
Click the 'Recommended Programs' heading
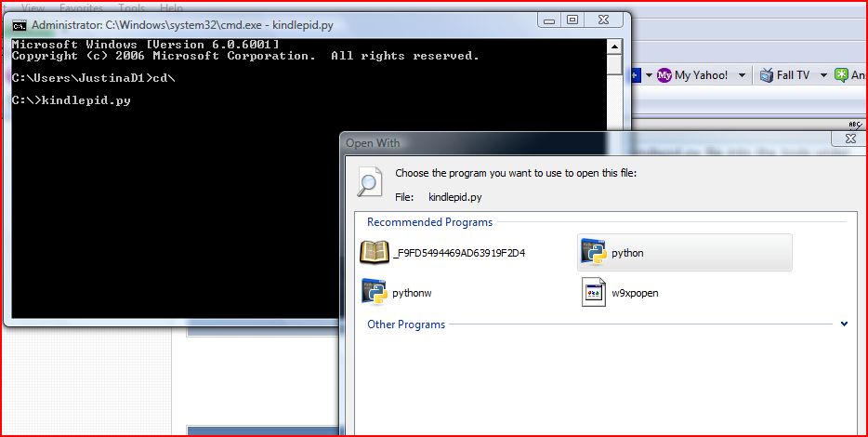(x=429, y=222)
